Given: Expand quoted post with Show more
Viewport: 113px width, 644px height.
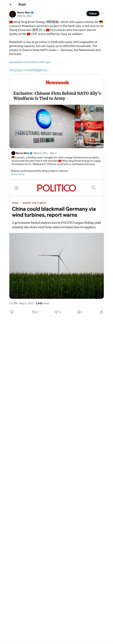Looking at the screenshot, I should [18, 174].
